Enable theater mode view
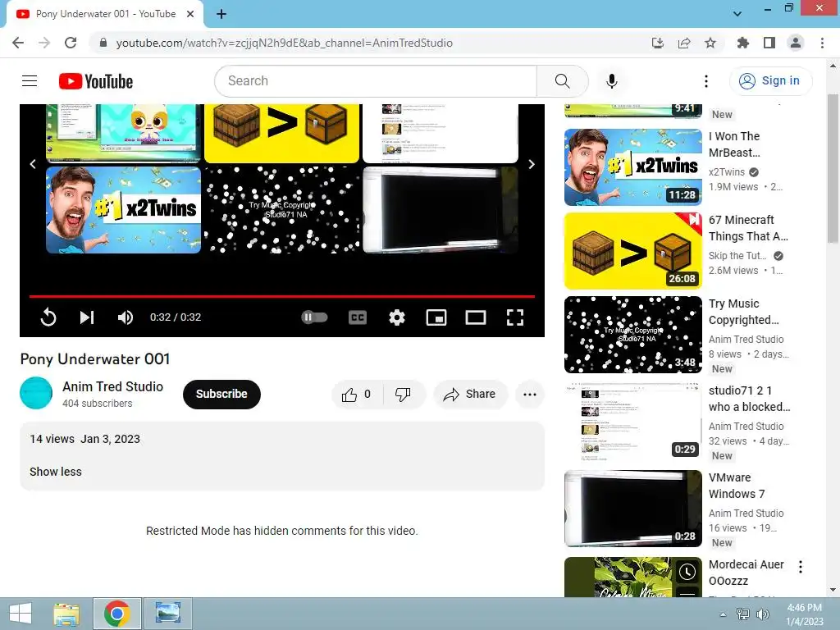 click(475, 317)
